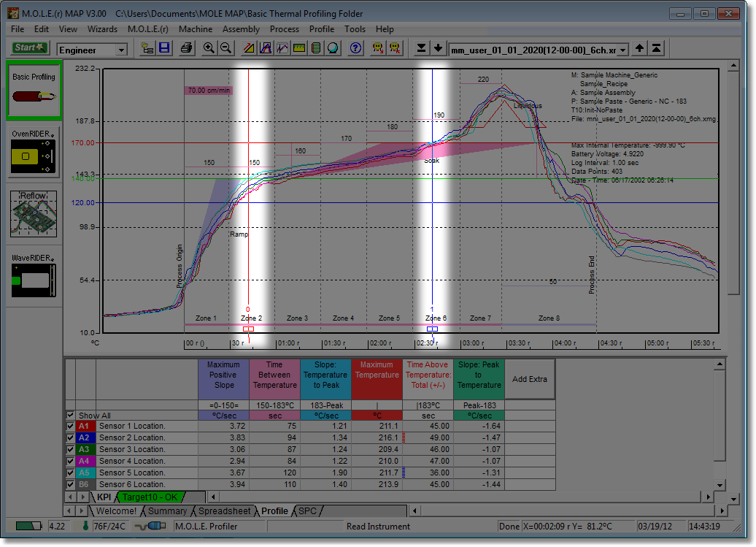This screenshot has width=756, height=547.
Task: Click the 216.1 maximum temperature cell
Action: tap(377, 437)
